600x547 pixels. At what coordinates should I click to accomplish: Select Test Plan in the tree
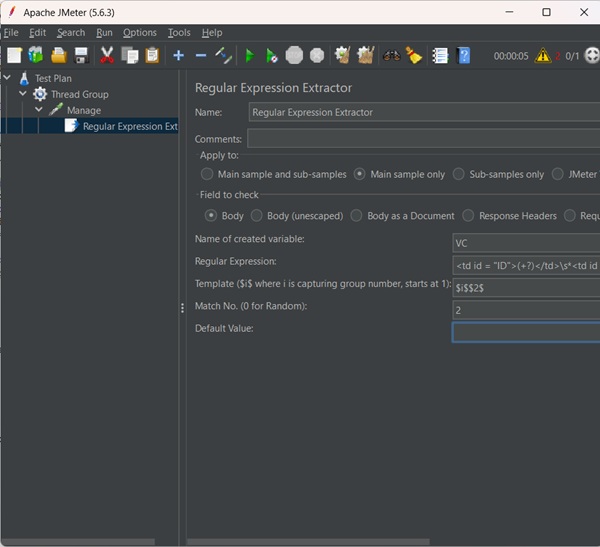coord(53,78)
